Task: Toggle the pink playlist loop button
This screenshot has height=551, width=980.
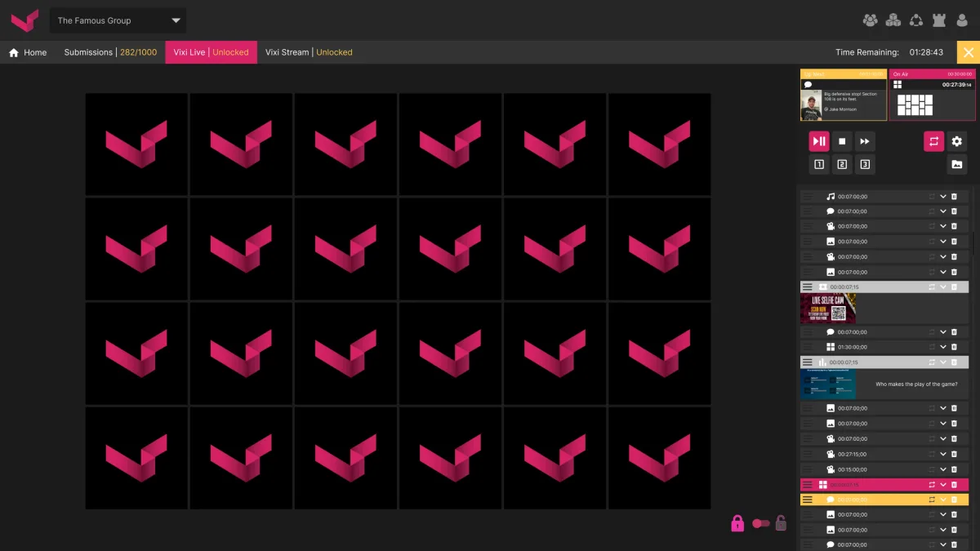Action: point(933,141)
